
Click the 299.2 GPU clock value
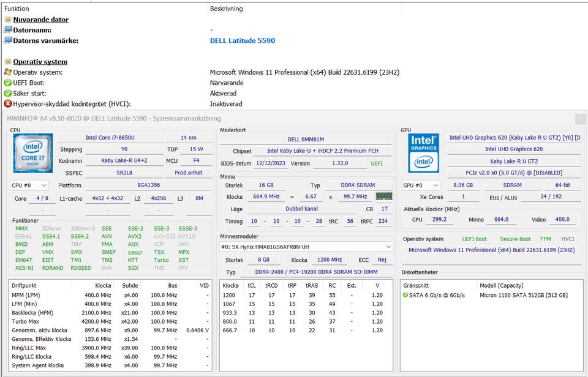tap(439, 219)
